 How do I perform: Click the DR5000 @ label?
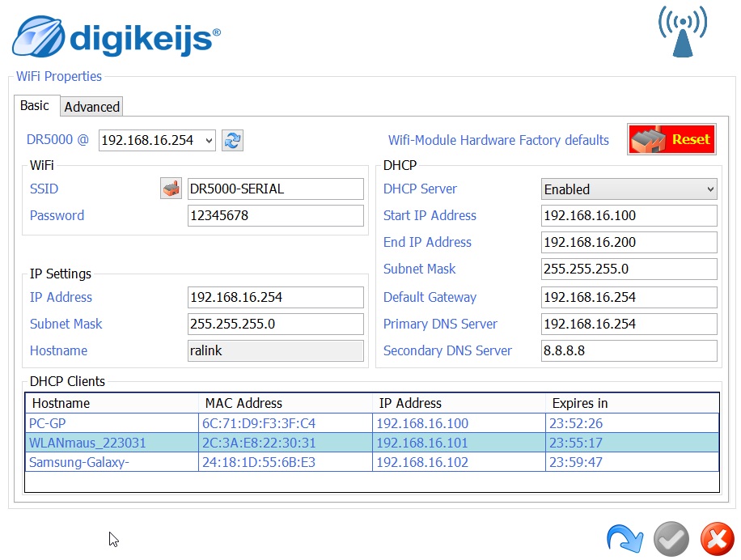tap(57, 140)
